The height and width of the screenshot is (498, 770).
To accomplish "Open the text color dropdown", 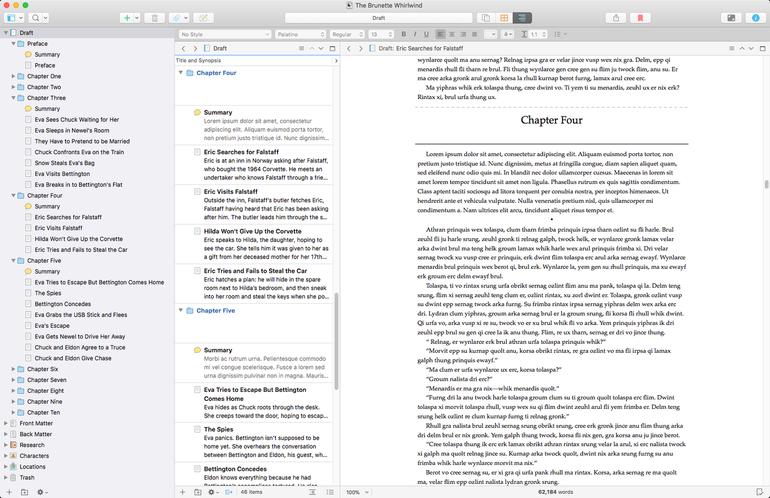I will (x=491, y=34).
